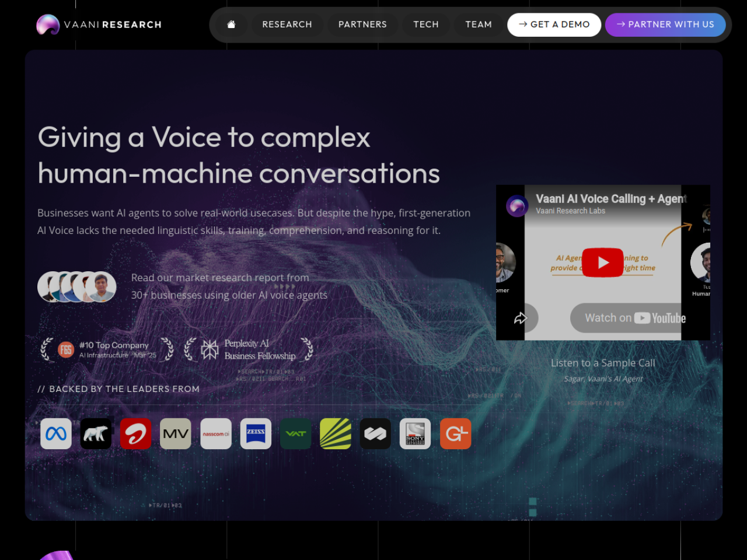Click the share arrow on the video
Image resolution: width=747 pixels, height=560 pixels.
pos(520,318)
